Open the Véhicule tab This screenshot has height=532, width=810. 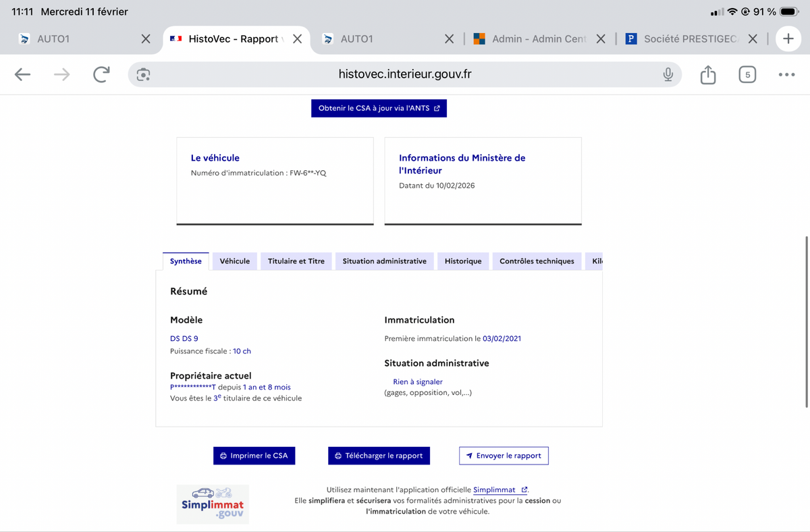(x=234, y=261)
